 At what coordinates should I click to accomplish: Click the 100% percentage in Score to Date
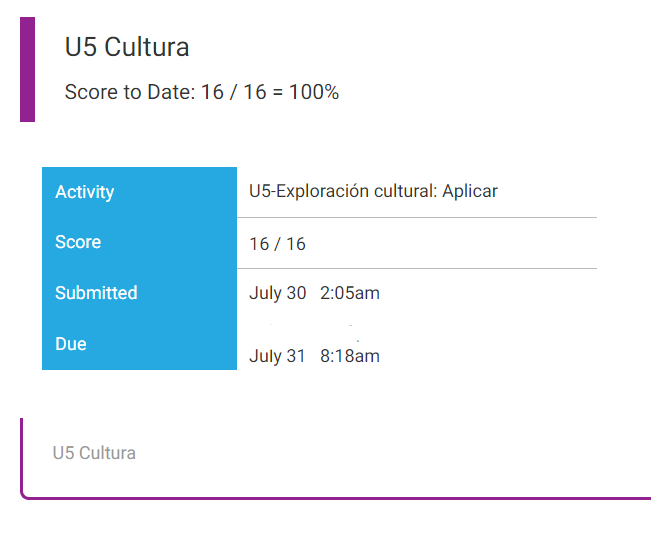pyautogui.click(x=314, y=92)
